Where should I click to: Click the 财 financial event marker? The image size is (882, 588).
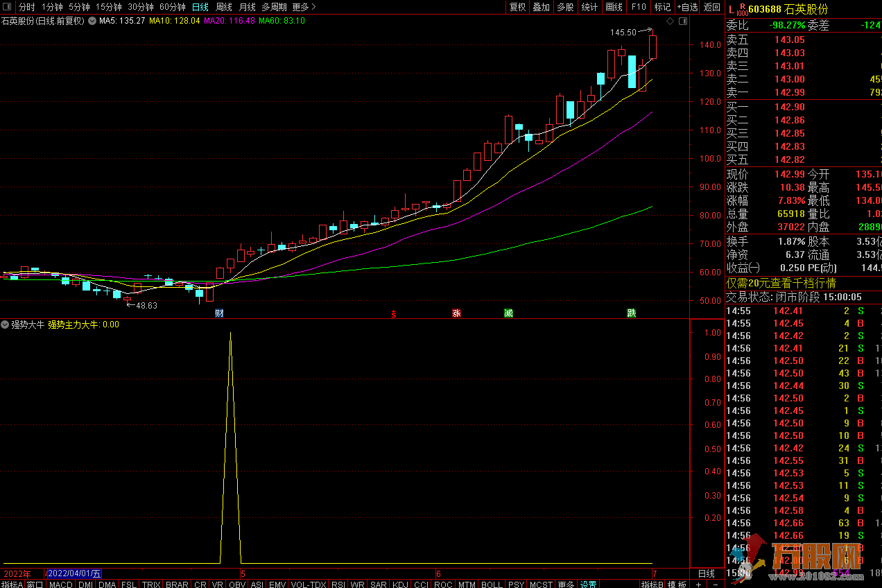pyautogui.click(x=219, y=313)
